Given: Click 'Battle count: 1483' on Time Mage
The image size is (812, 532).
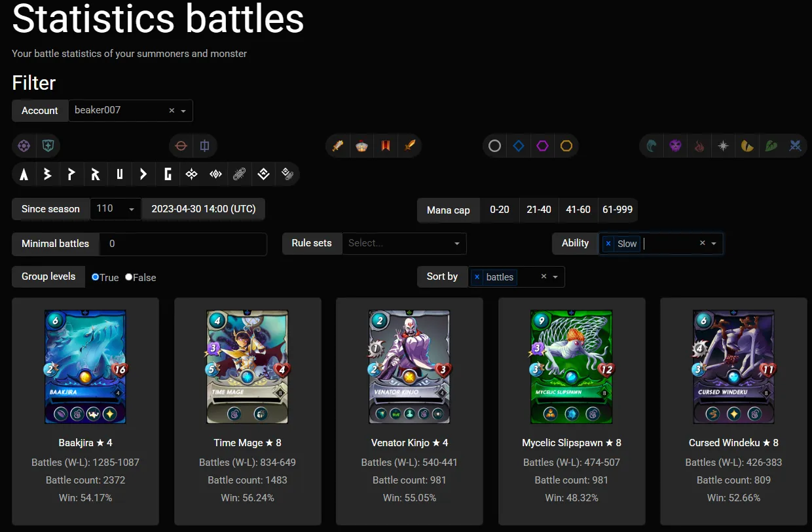Looking at the screenshot, I should 248,480.
